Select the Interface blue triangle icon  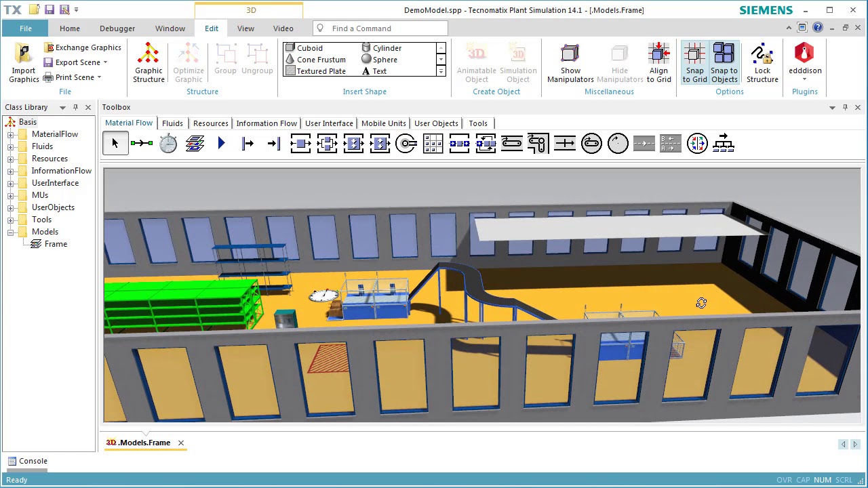pyautogui.click(x=221, y=143)
